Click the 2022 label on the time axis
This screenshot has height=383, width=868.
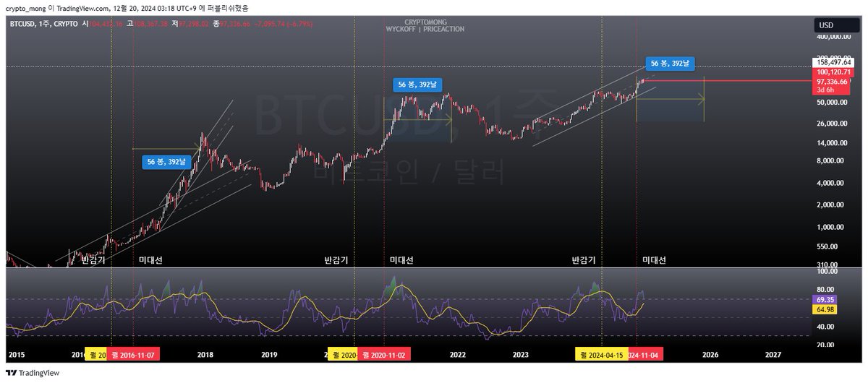coord(457,355)
